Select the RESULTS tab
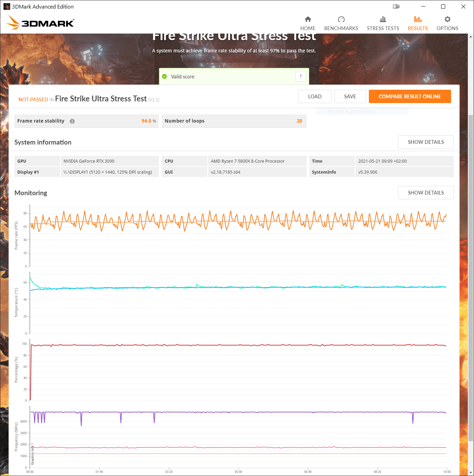Viewport: 474px width, 476px height. click(x=417, y=24)
